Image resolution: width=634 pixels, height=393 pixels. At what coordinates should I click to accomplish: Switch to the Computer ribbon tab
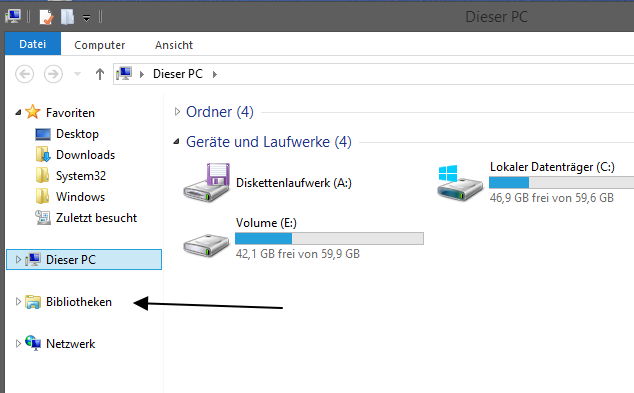[x=99, y=45]
